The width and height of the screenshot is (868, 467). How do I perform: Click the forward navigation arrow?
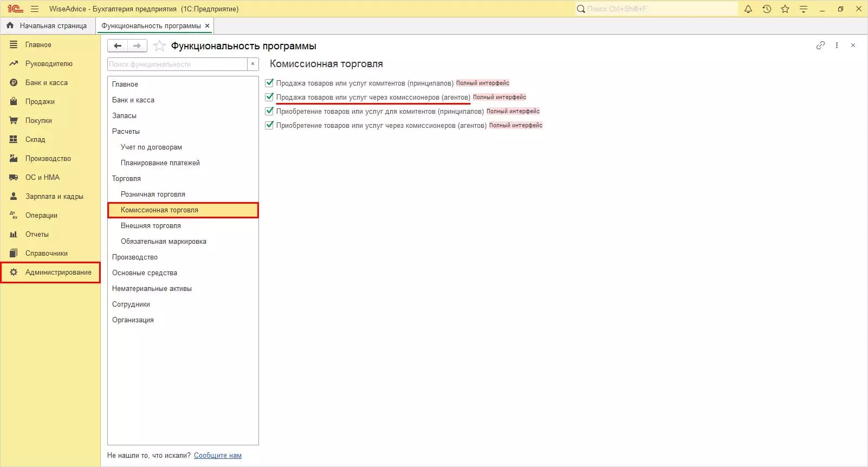coord(137,46)
